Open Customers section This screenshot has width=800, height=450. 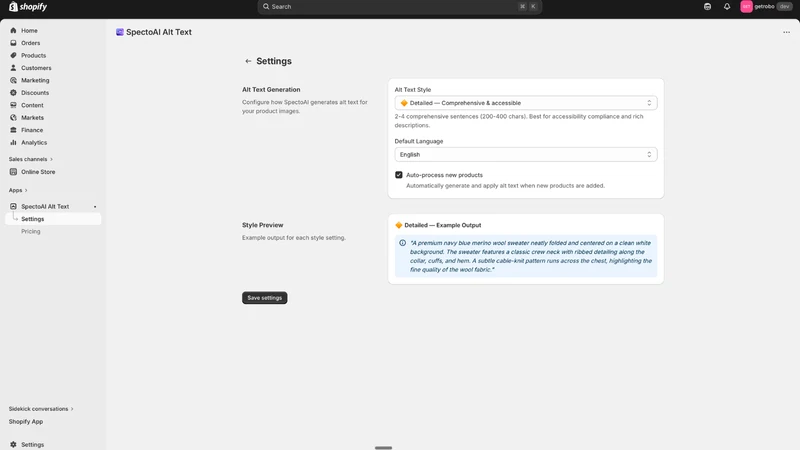point(36,68)
